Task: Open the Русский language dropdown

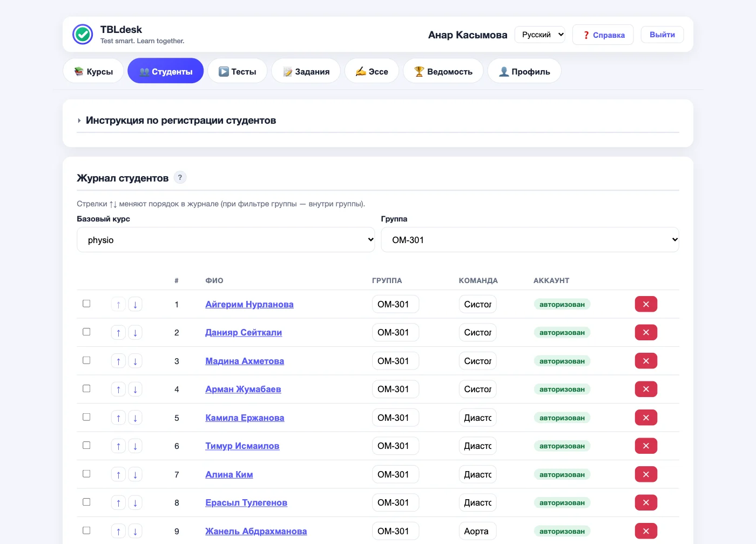Action: (540, 35)
